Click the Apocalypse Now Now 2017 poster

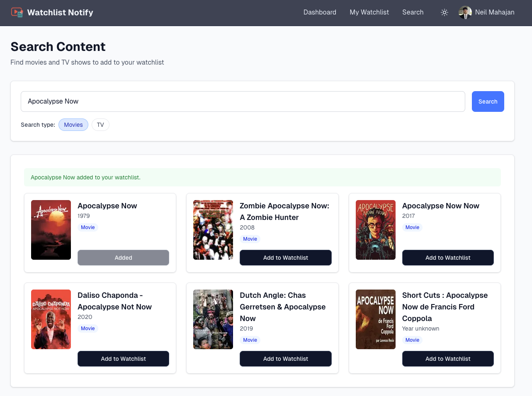click(x=375, y=230)
